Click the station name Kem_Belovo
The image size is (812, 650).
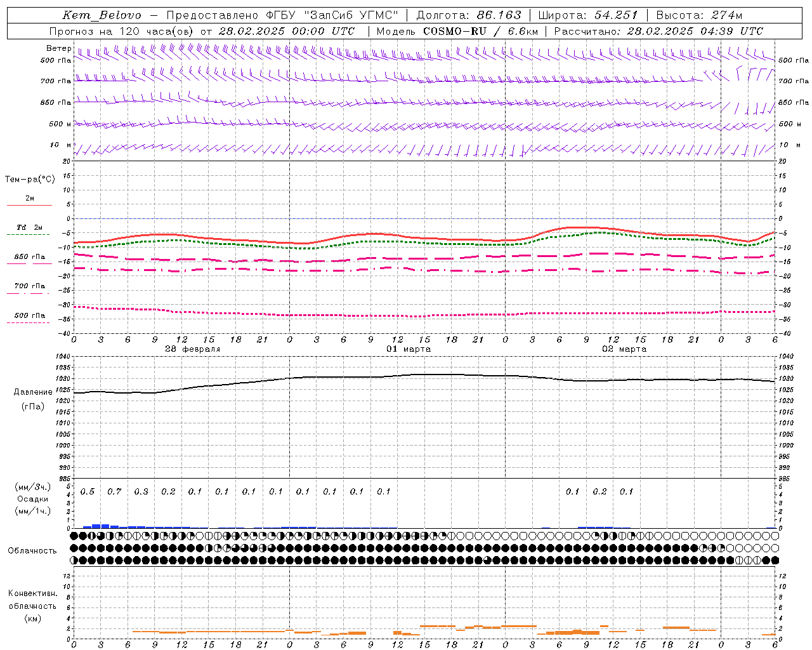101,15
